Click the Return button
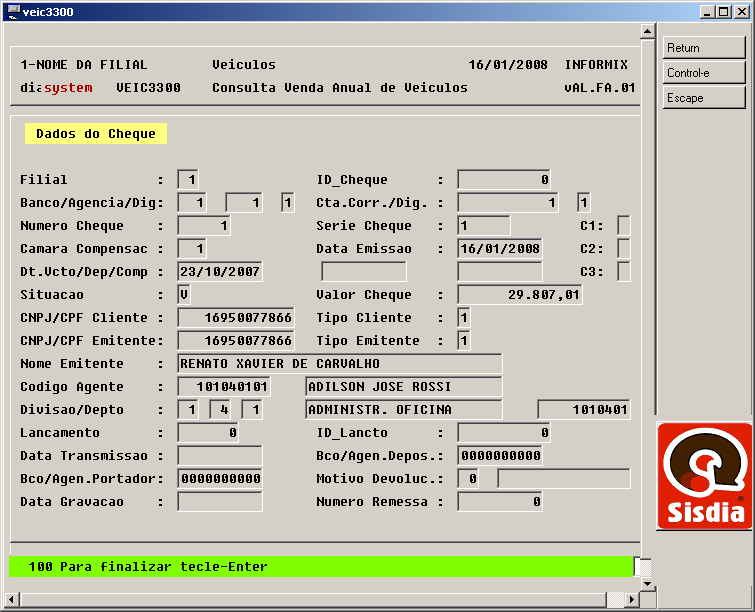 tap(703, 48)
